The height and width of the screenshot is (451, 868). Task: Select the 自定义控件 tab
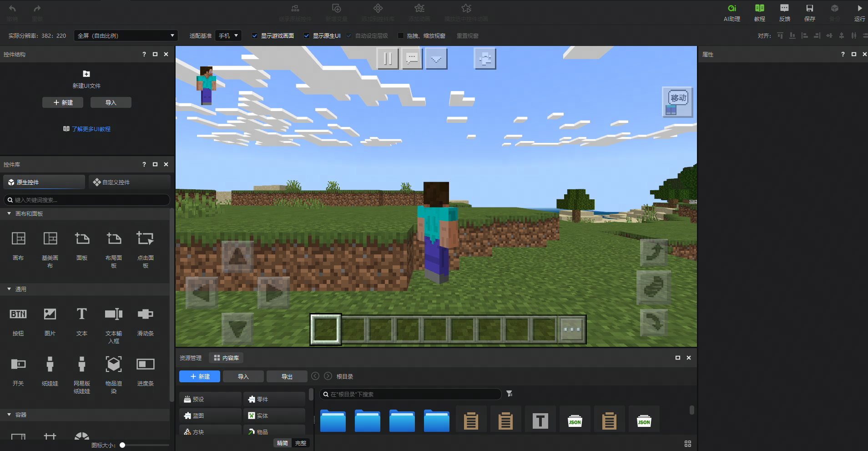pos(130,182)
